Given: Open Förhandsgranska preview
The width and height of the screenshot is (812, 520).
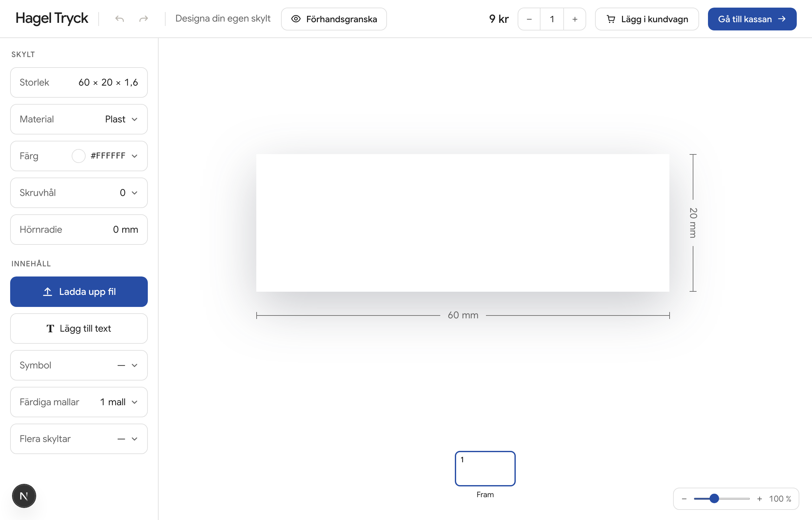Looking at the screenshot, I should pyautogui.click(x=334, y=19).
